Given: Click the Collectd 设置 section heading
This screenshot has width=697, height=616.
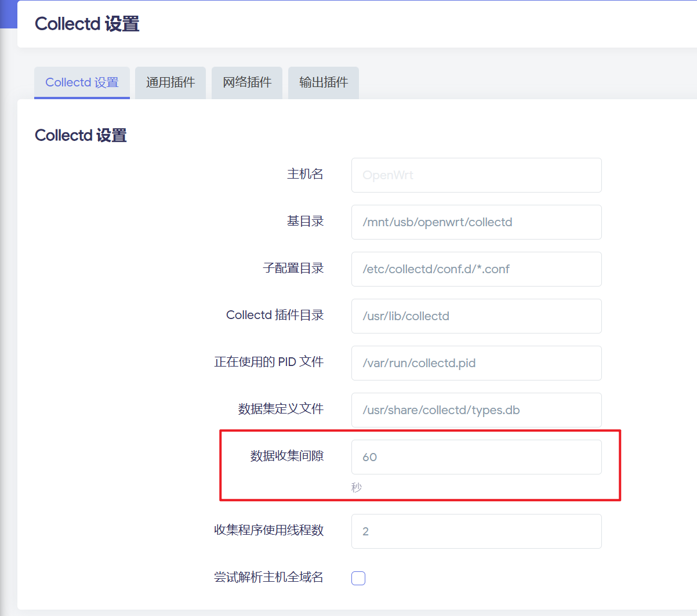Looking at the screenshot, I should pyautogui.click(x=81, y=135).
